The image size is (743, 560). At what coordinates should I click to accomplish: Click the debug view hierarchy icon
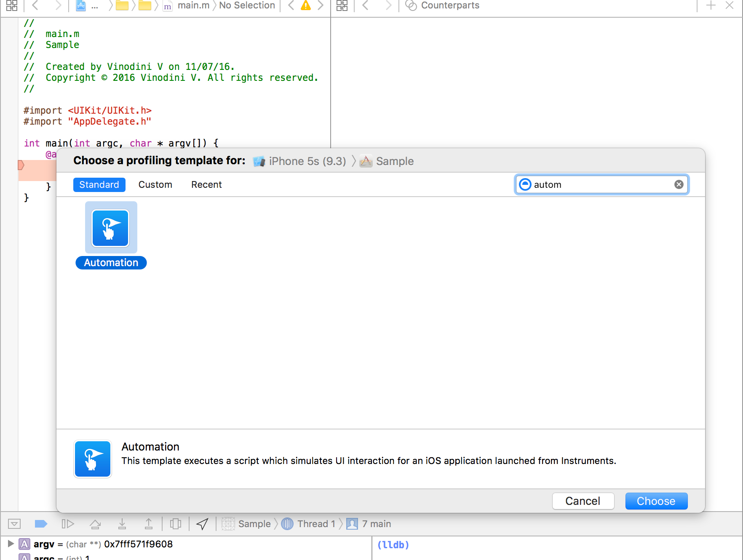(176, 524)
